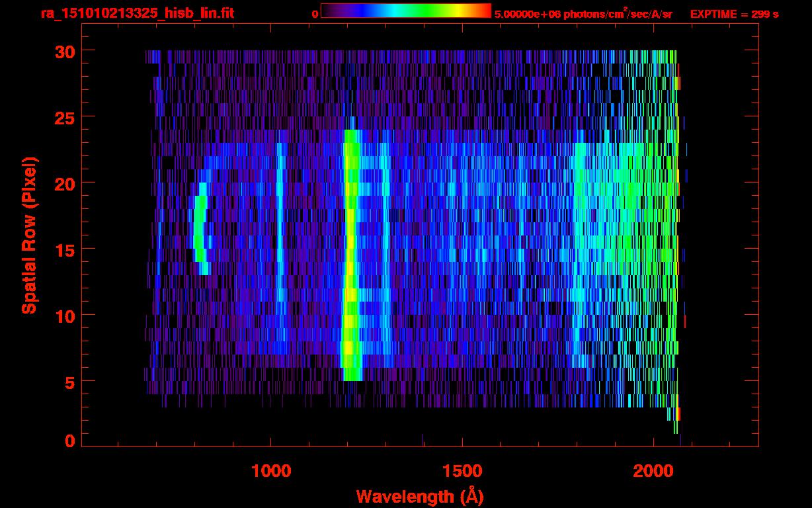Click the rainbow intensity color bar
Image resolution: width=812 pixels, height=508 pixels.
(405, 11)
